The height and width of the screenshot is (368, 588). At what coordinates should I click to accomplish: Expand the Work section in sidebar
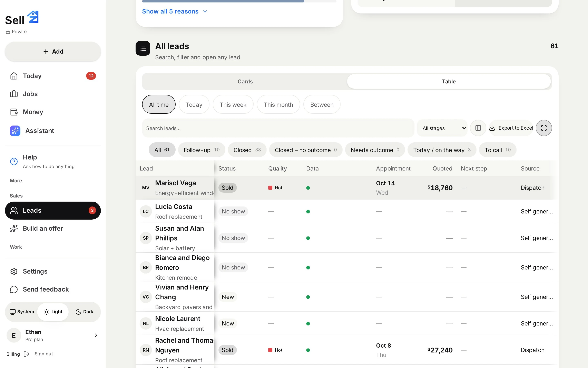[16, 247]
